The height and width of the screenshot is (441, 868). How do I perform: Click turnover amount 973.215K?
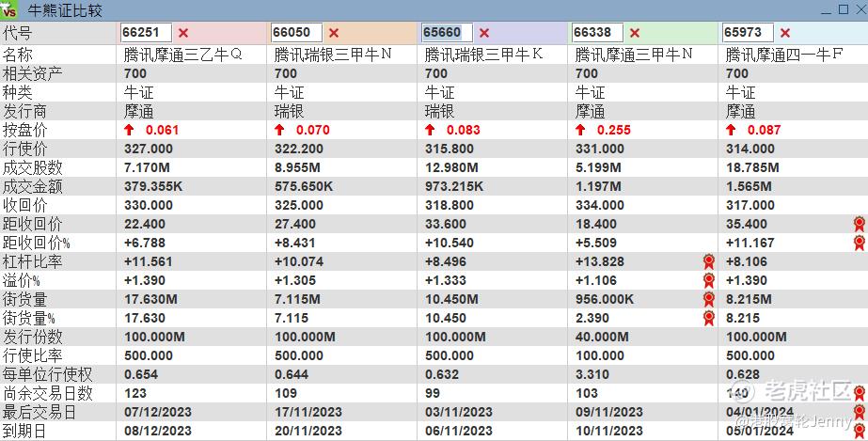[454, 186]
